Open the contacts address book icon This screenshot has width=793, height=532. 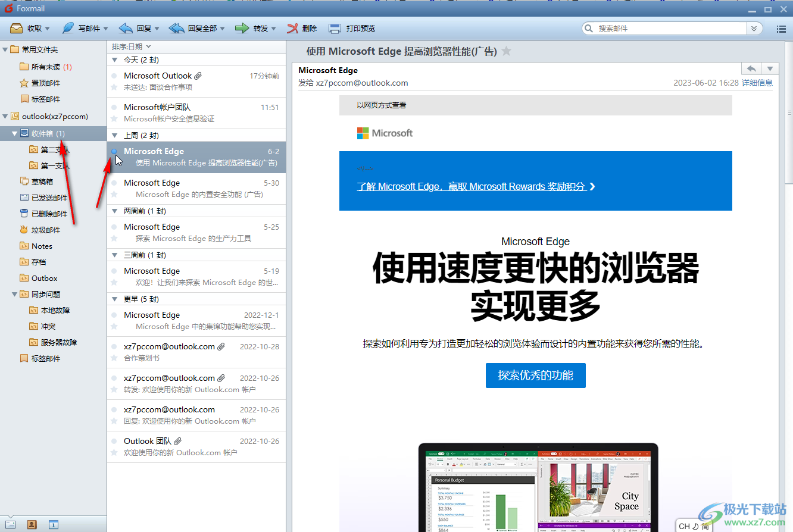pos(32,524)
